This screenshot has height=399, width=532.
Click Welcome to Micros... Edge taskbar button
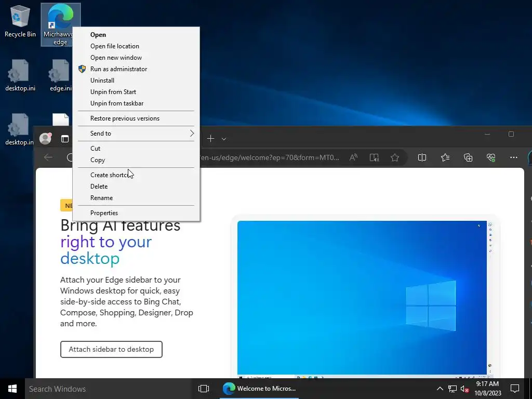(259, 389)
